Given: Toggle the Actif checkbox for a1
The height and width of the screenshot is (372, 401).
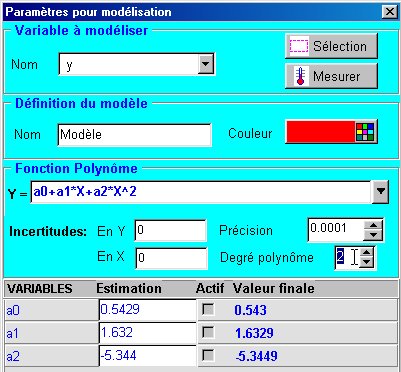Looking at the screenshot, I should (209, 332).
